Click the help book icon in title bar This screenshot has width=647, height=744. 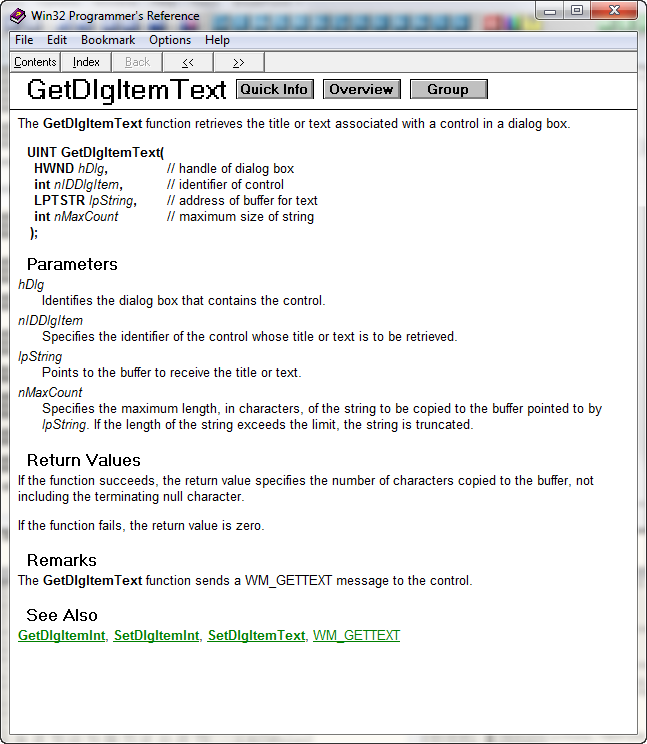click(x=18, y=16)
